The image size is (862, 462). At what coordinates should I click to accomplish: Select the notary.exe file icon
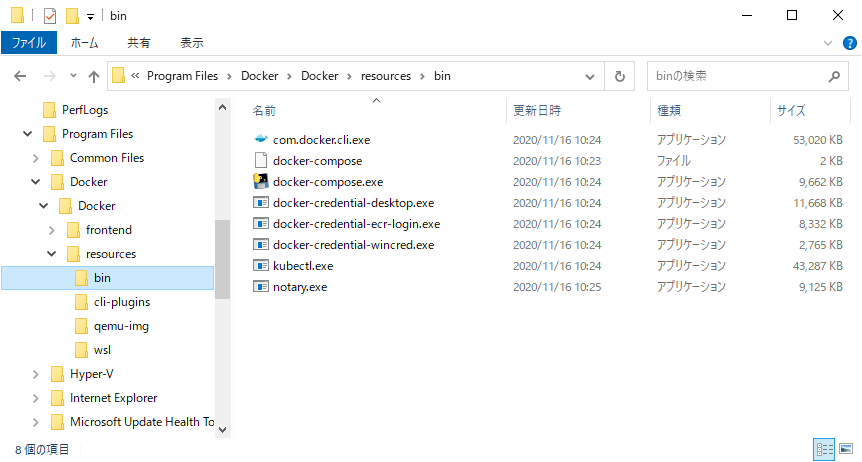click(261, 286)
